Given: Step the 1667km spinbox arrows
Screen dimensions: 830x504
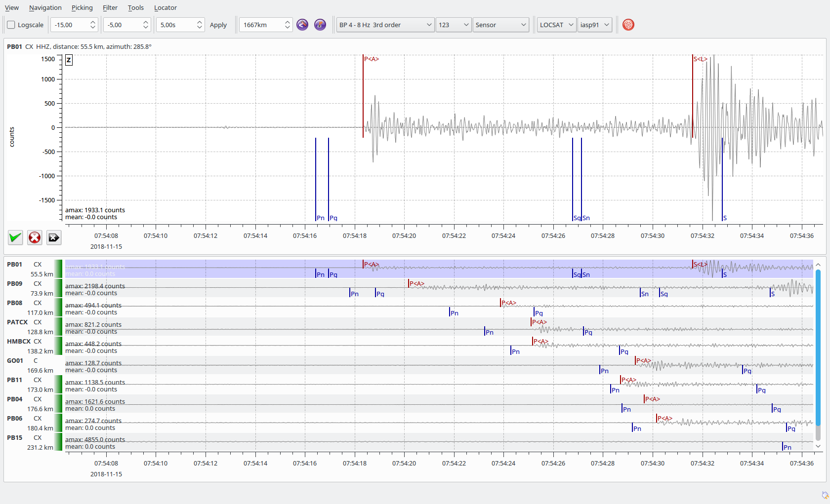Looking at the screenshot, I should click(288, 25).
